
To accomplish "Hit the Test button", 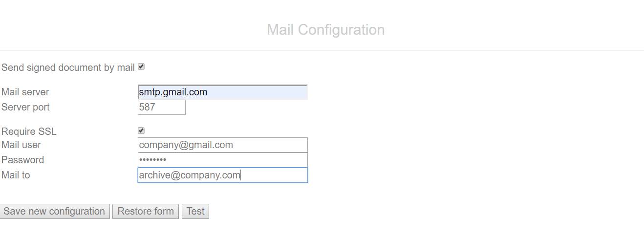I will coord(195,212).
